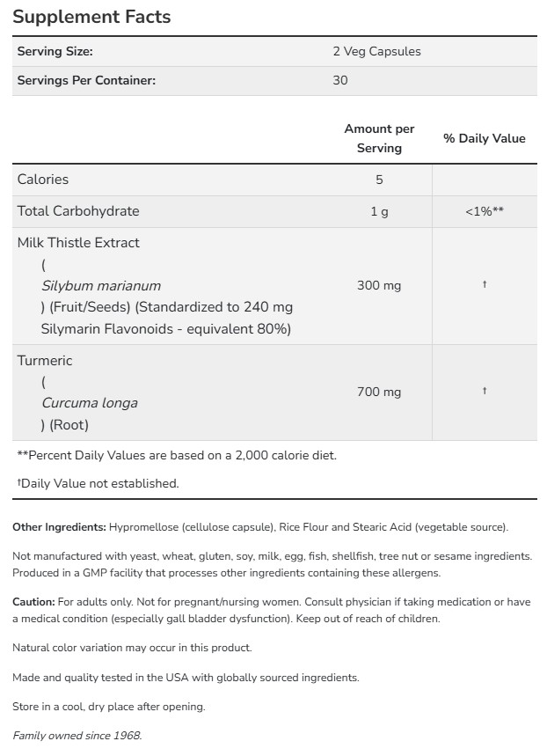547x756 pixels.
Task: Click the Other Ingredients bold label
Action: pos(59,527)
